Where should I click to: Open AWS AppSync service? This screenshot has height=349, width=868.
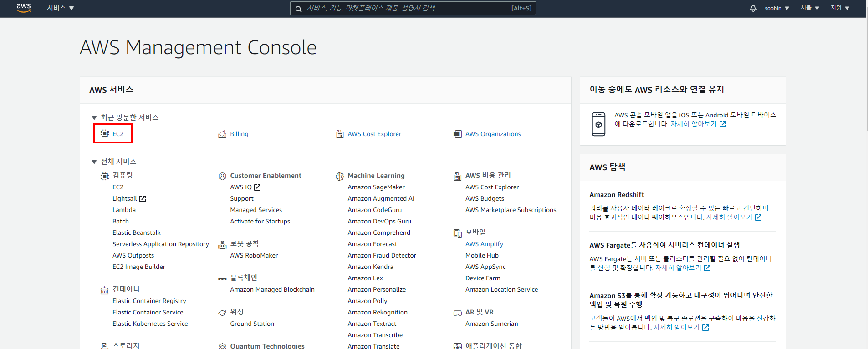pyautogui.click(x=485, y=267)
